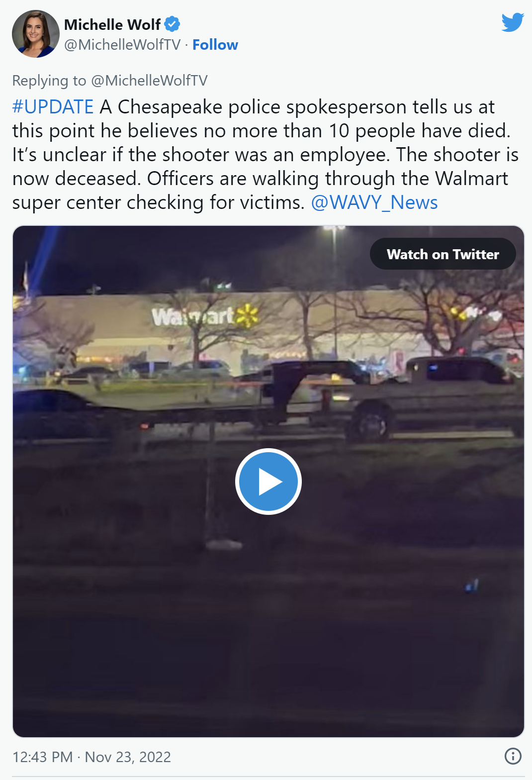Follow Michelle Wolf
This screenshot has height=780, width=532.
pyautogui.click(x=215, y=45)
